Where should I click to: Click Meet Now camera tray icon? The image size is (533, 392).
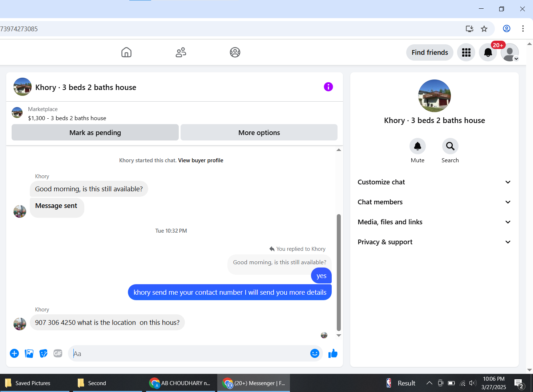click(440, 383)
